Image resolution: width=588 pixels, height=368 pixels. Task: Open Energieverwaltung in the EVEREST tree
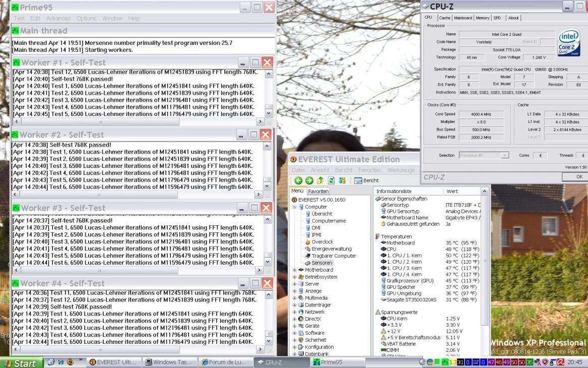[x=332, y=249]
